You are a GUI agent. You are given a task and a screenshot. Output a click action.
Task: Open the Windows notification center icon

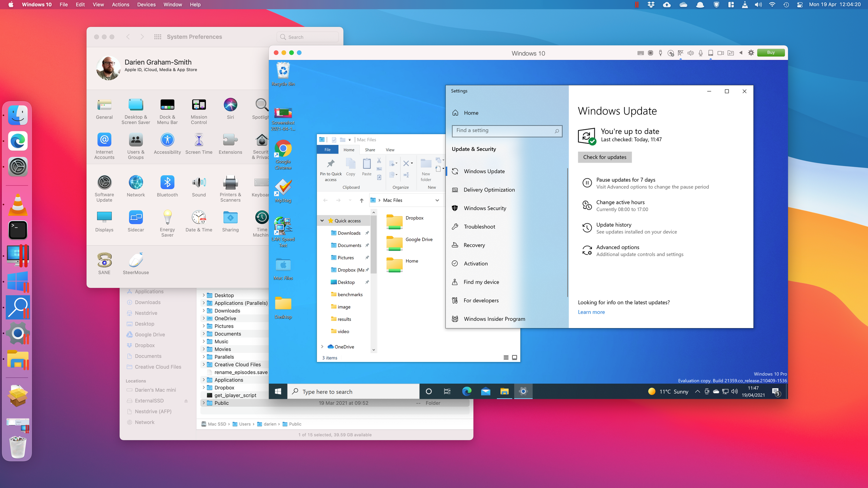click(775, 392)
